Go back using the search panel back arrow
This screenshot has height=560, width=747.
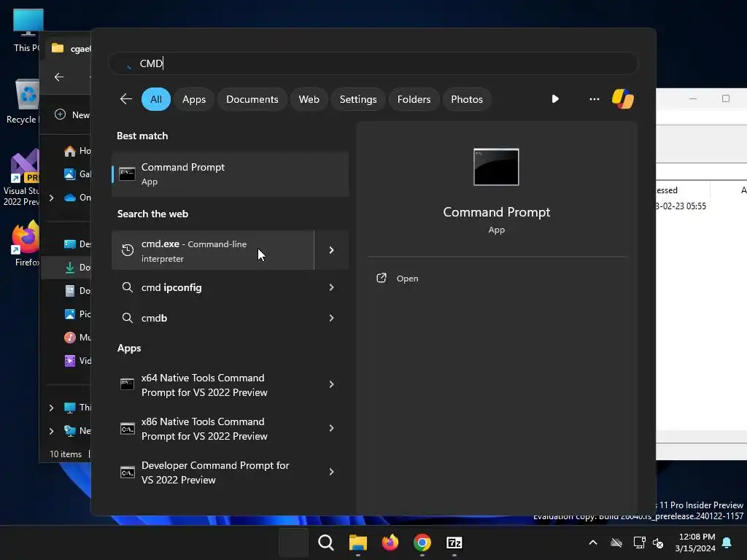coord(125,99)
